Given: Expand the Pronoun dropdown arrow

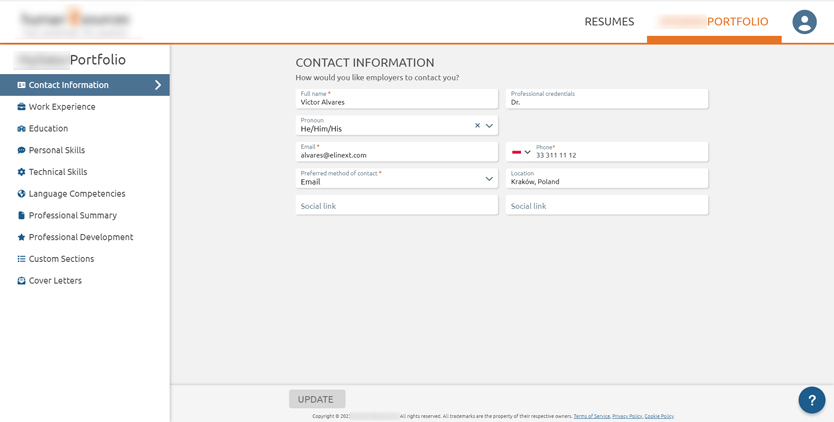Looking at the screenshot, I should pyautogui.click(x=489, y=126).
